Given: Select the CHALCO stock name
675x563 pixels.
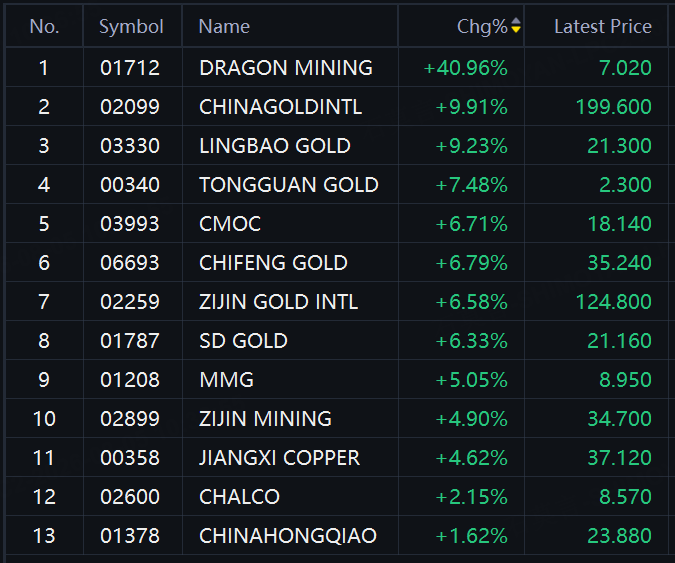Looking at the screenshot, I should coord(239,497).
